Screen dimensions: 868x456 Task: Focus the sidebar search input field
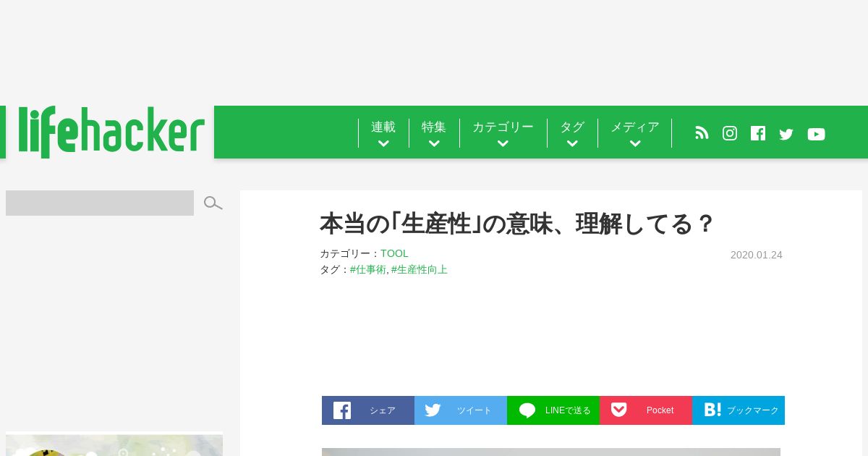point(100,203)
